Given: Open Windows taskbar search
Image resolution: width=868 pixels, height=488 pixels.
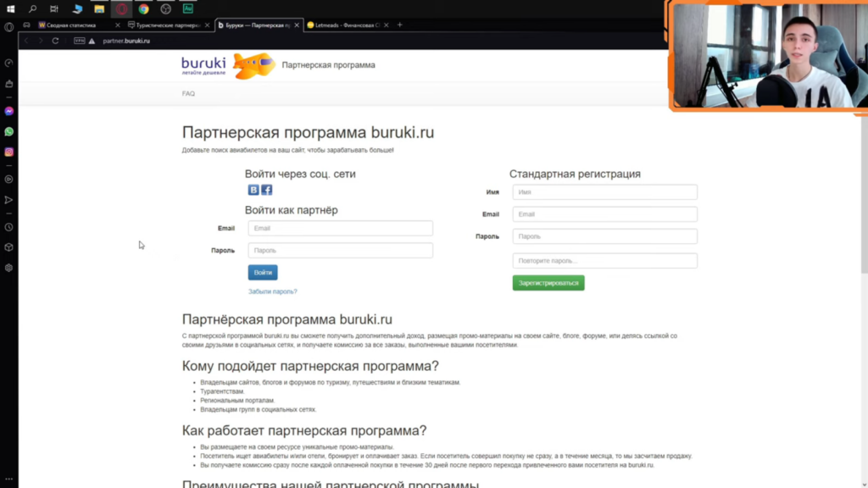Looking at the screenshot, I should 33,8.
